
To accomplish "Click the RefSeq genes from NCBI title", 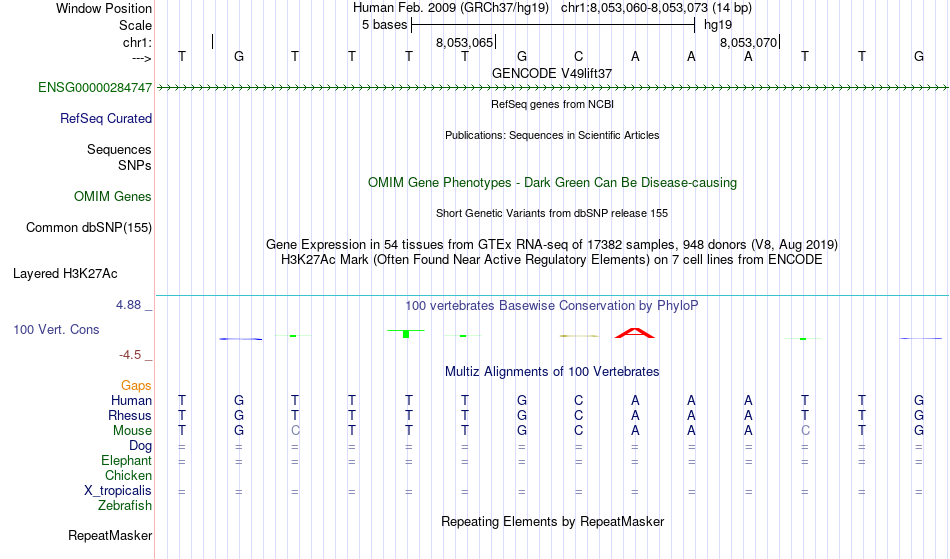I will click(552, 104).
